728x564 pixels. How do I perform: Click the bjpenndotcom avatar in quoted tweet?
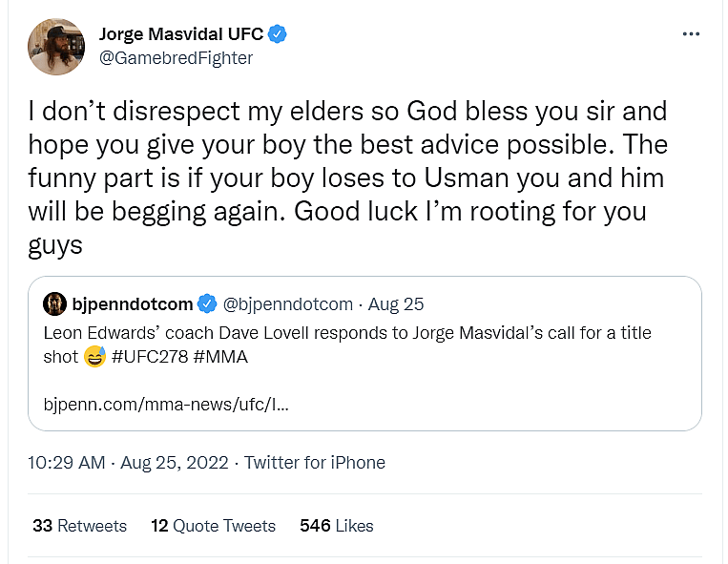pyautogui.click(x=54, y=304)
